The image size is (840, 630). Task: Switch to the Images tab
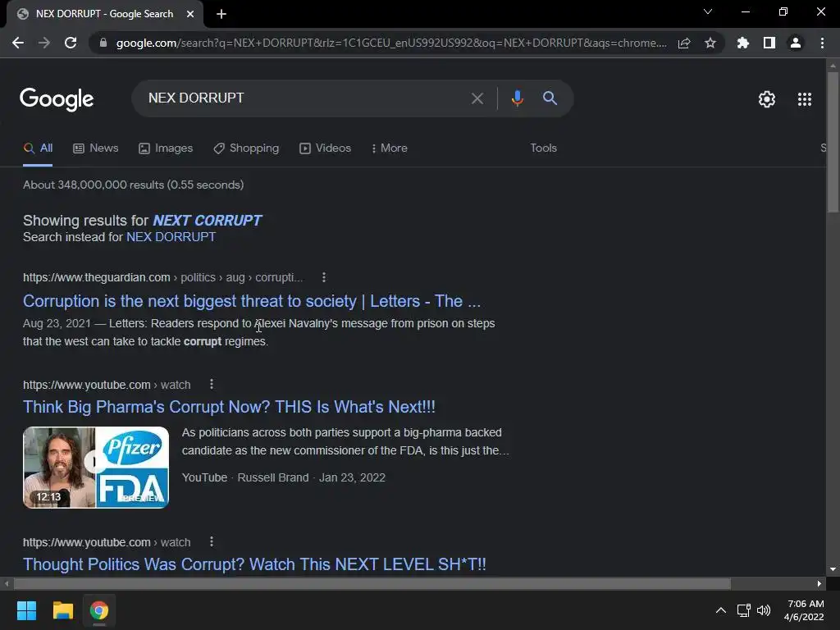(166, 148)
